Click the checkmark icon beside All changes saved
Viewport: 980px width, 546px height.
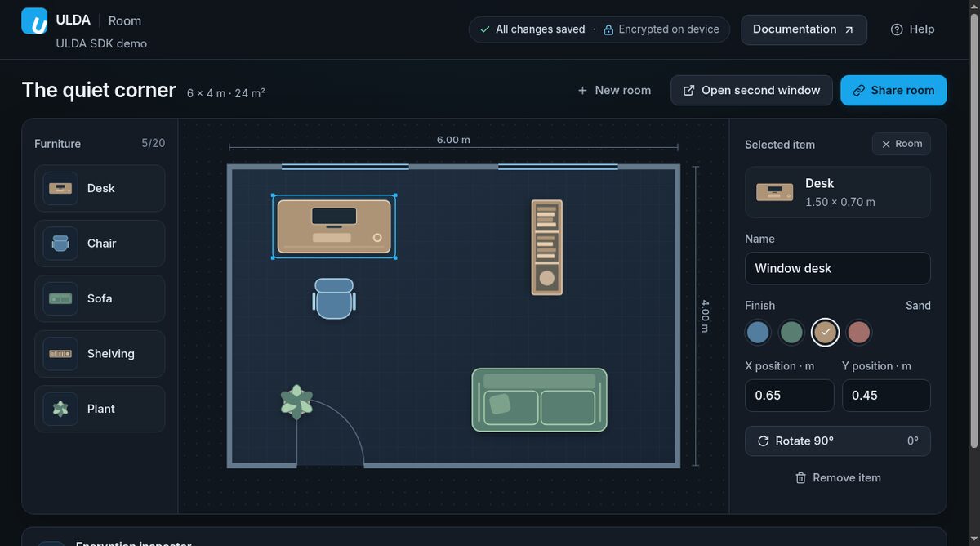point(486,29)
